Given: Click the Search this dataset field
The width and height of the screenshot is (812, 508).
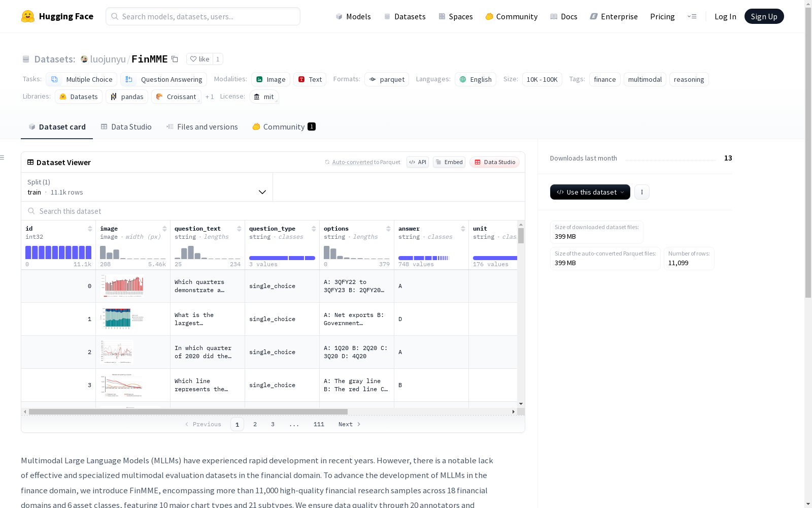Looking at the screenshot, I should point(273,211).
